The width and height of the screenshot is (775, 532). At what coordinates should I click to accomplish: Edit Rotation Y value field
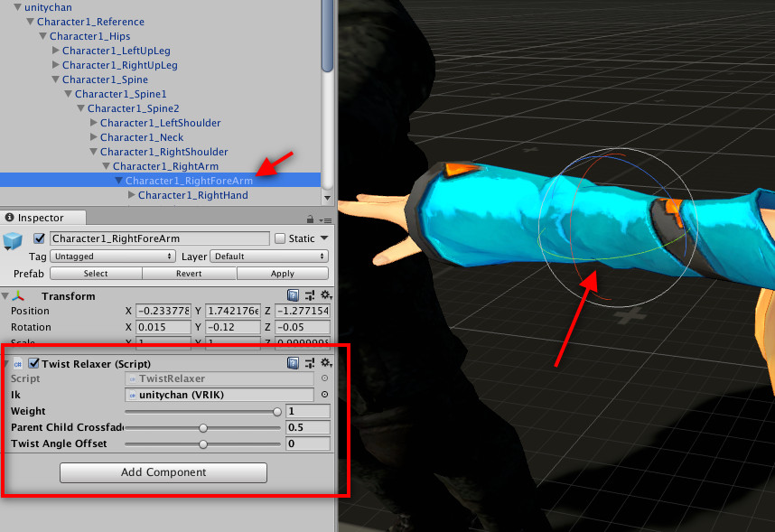(232, 327)
